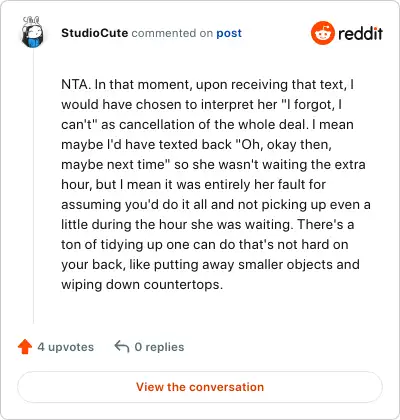The height and width of the screenshot is (420, 400).
Task: Click the line starting "ton of tidying up"
Action: [205, 244]
